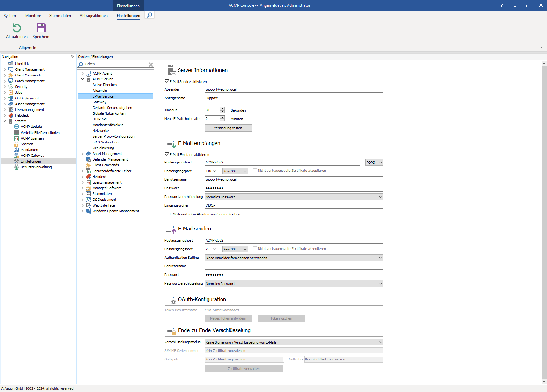
Task: Click Neues Token anfordern
Action: pos(228,318)
